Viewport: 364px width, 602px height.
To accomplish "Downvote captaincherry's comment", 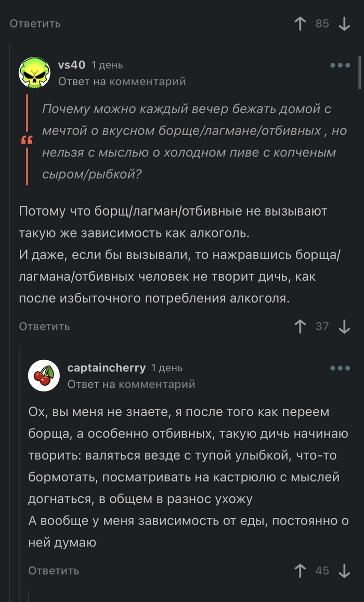I will pyautogui.click(x=344, y=570).
